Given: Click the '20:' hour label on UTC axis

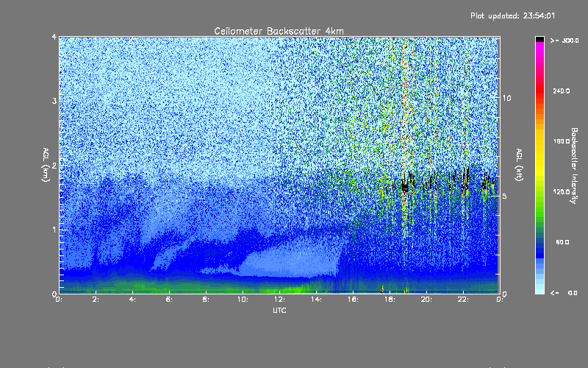Looking at the screenshot, I should pos(426,300).
